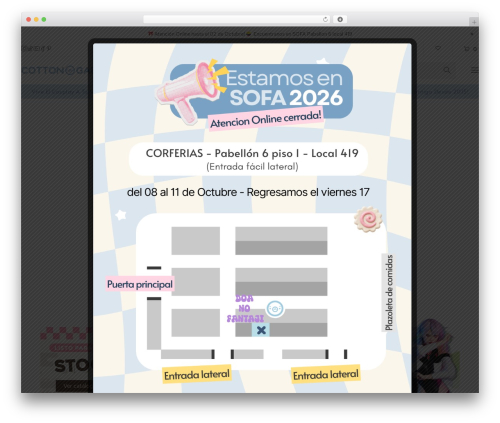Screen dimensions: 500x423
Task: Click the X marker on the map
Action: (261, 330)
